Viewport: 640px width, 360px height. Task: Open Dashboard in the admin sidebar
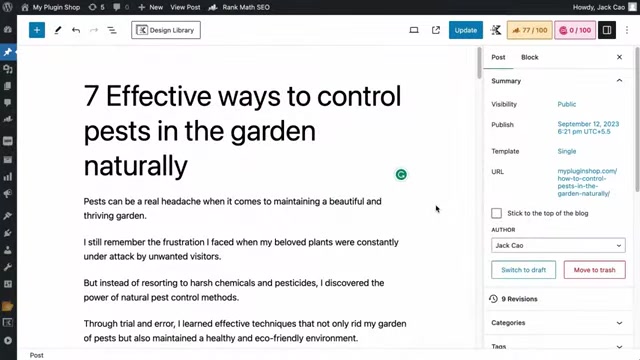[x=8, y=29]
